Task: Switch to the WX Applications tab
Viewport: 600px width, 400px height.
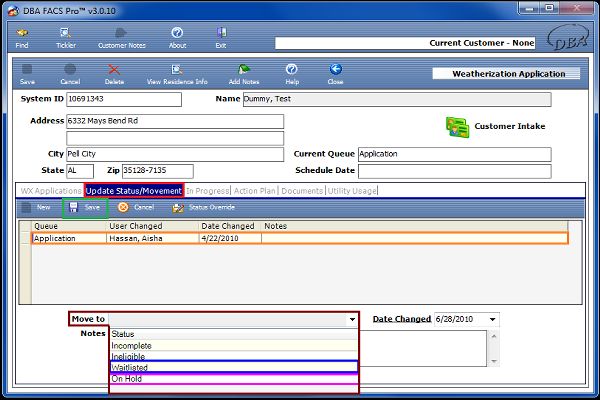Action: tap(51, 191)
